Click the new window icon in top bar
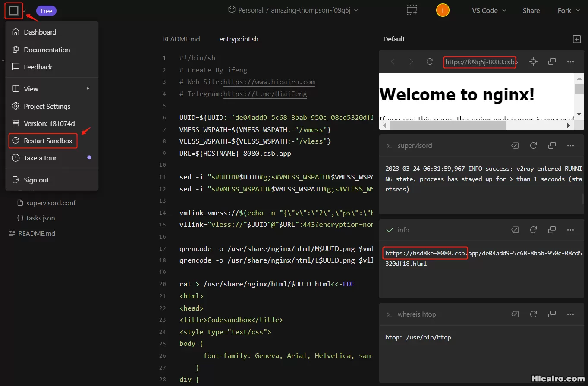The image size is (588, 386). pos(412,11)
